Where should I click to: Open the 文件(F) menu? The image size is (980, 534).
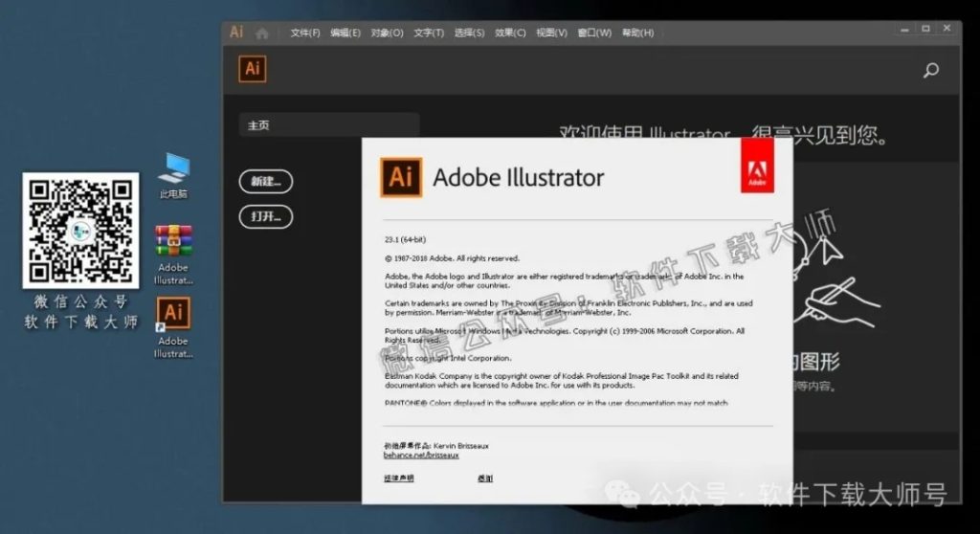coord(305,33)
